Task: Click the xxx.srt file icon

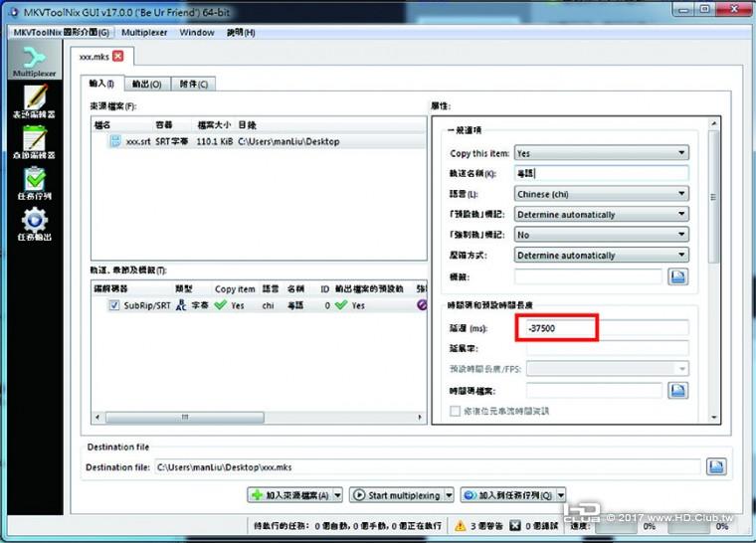Action: (x=115, y=141)
